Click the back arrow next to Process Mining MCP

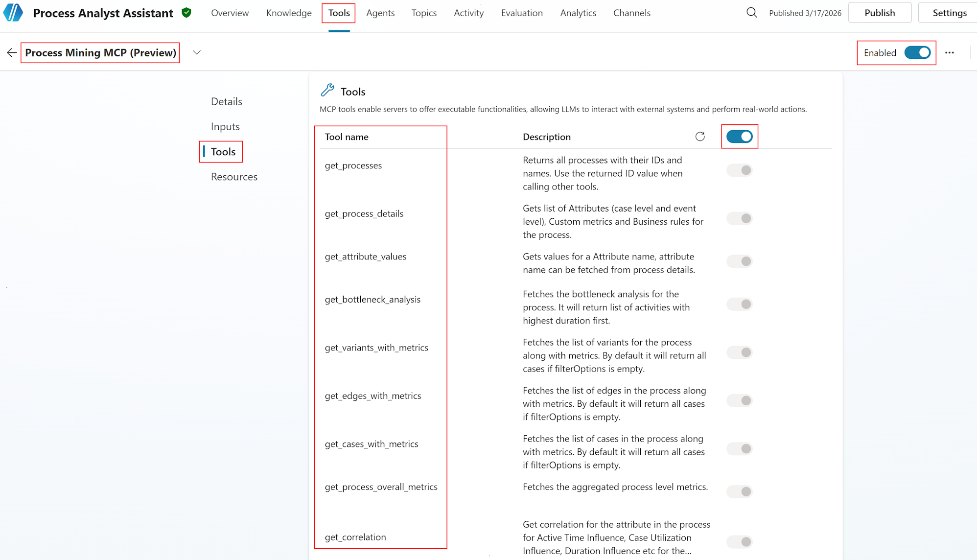click(12, 52)
